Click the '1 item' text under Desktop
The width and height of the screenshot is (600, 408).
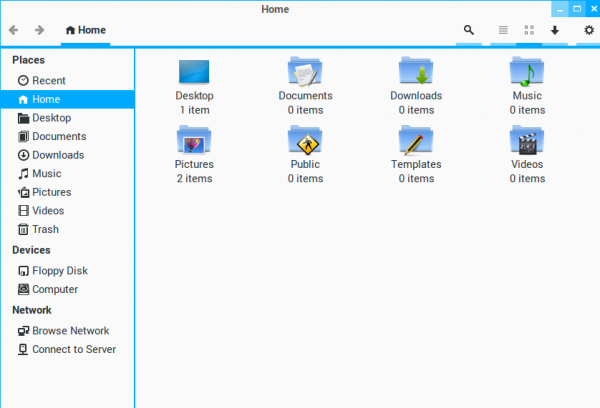tap(194, 110)
